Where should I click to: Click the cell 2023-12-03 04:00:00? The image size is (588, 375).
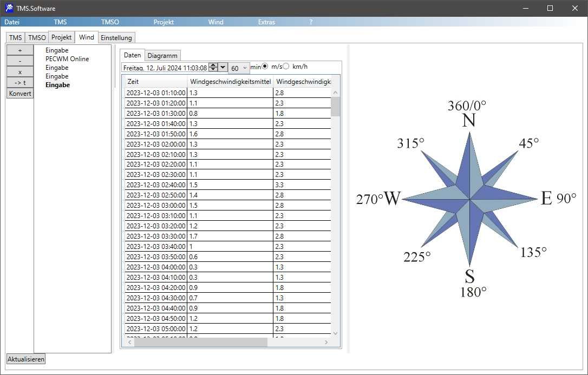click(x=156, y=267)
